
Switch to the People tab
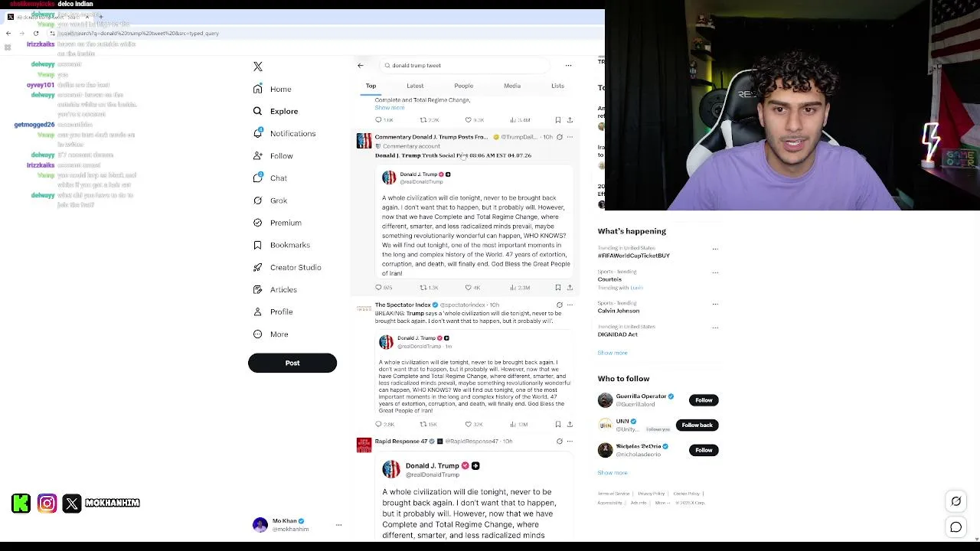(x=463, y=86)
